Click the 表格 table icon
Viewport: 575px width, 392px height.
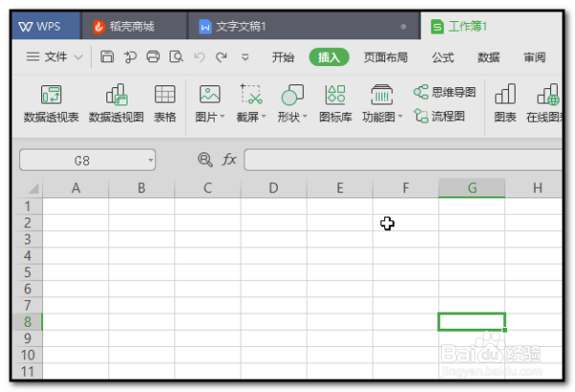coord(165,104)
